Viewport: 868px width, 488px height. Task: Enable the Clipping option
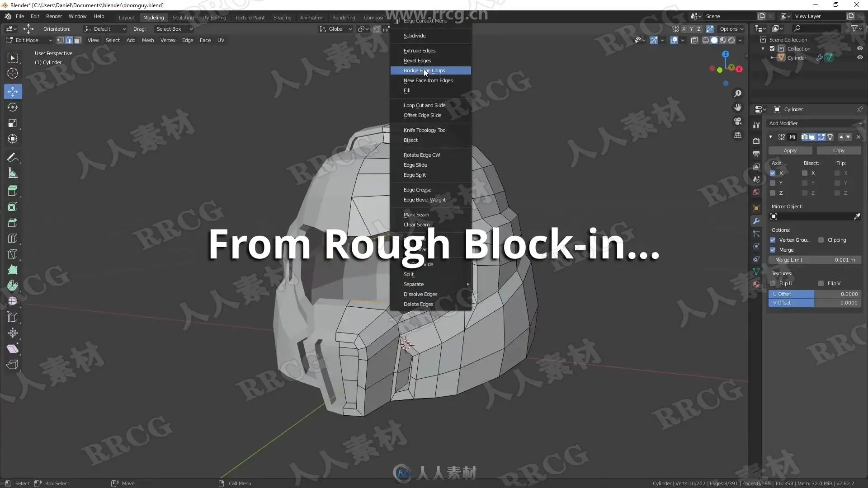click(x=821, y=240)
